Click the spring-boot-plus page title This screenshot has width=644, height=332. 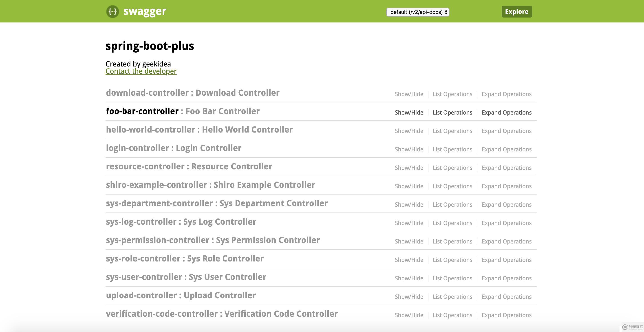(150, 46)
